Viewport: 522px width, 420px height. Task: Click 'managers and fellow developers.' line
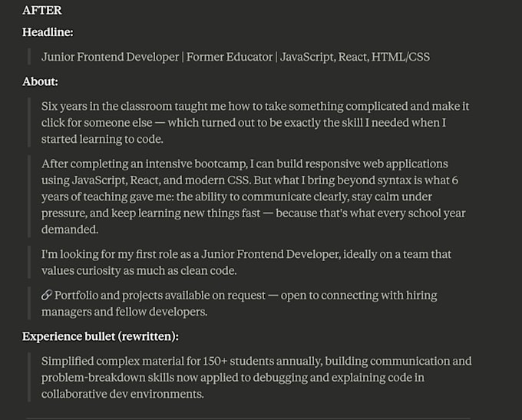click(124, 312)
